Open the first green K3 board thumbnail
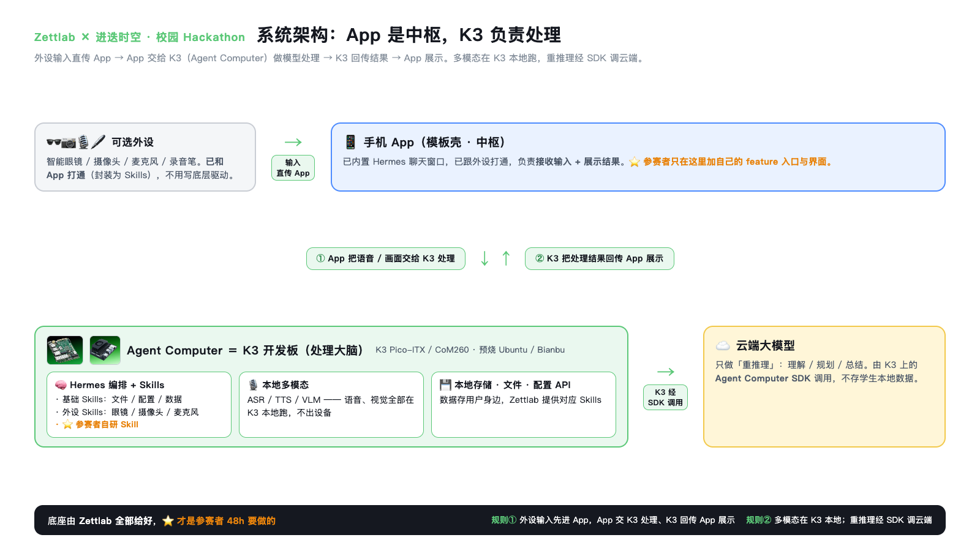This screenshot has height=551, width=980. tap(65, 350)
